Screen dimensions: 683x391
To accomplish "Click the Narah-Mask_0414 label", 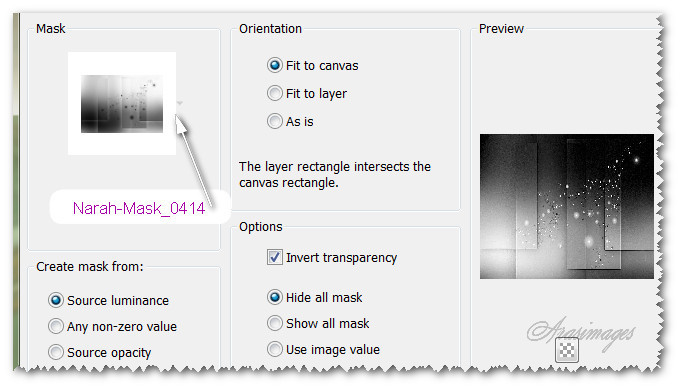I will click(139, 208).
